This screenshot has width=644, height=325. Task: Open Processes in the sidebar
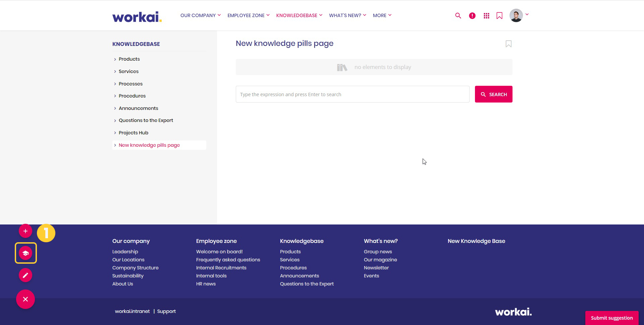(x=130, y=84)
